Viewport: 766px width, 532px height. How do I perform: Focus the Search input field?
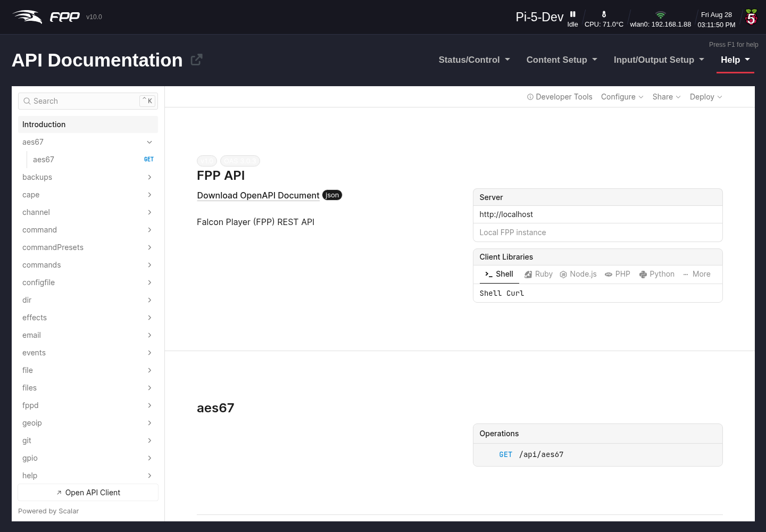[88, 101]
